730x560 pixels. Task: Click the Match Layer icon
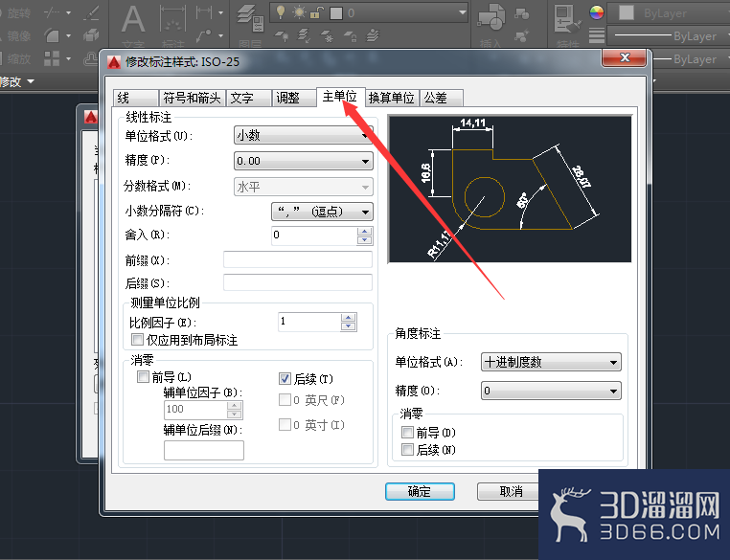304,35
